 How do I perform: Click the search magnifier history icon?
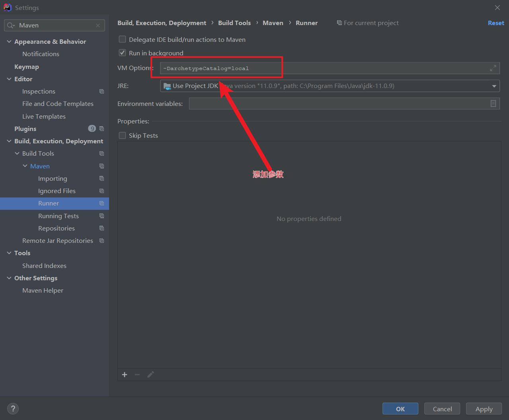(x=11, y=25)
